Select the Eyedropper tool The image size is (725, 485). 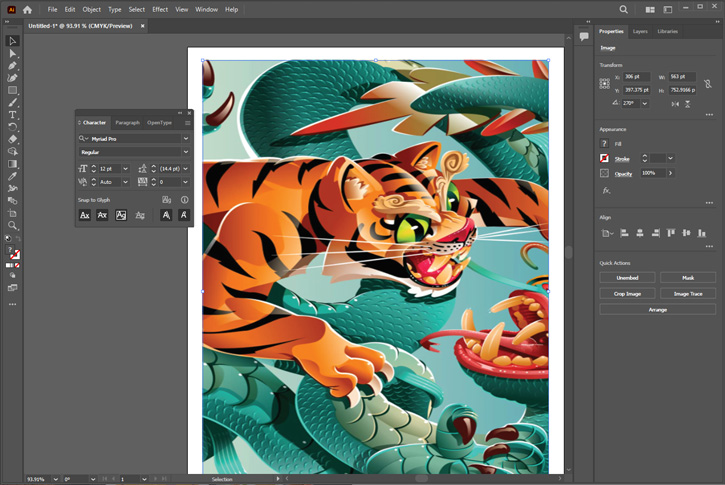coord(12,176)
